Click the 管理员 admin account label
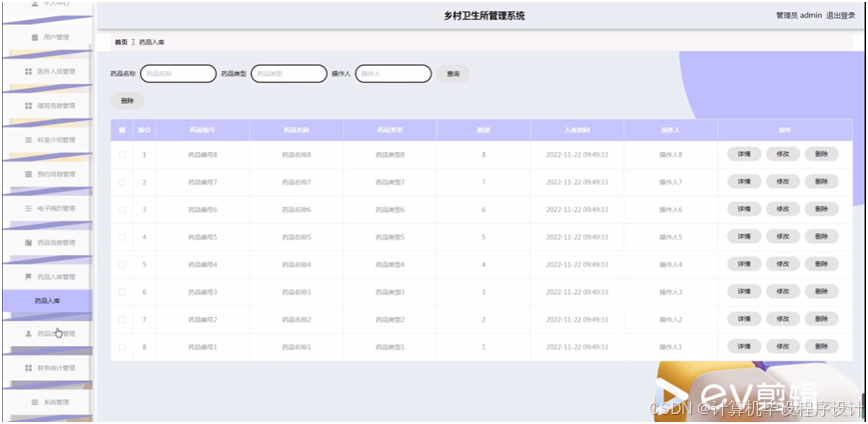The image size is (868, 424). point(799,16)
